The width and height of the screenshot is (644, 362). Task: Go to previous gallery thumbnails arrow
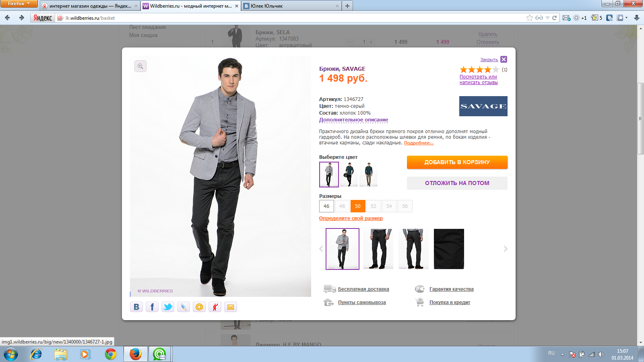(321, 249)
